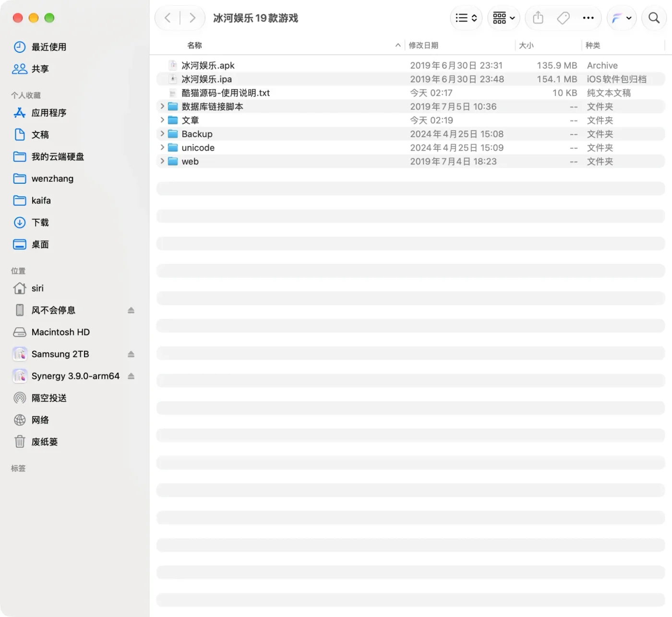Open the more actions ellipsis menu
Screen dimensions: 672x617
click(588, 18)
